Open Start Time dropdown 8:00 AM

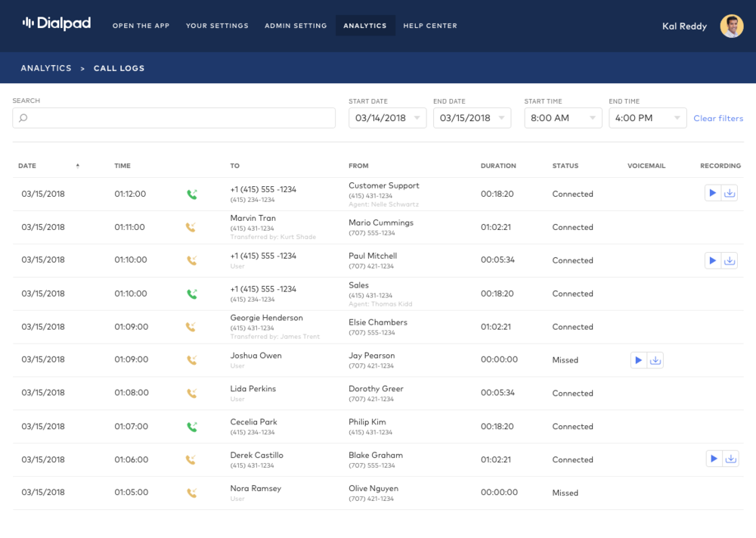point(563,118)
